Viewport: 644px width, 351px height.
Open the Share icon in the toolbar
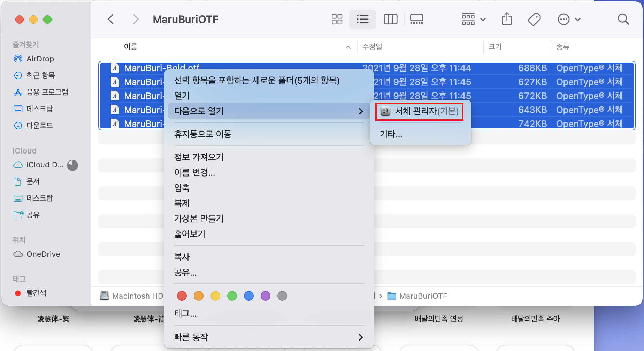pos(506,19)
